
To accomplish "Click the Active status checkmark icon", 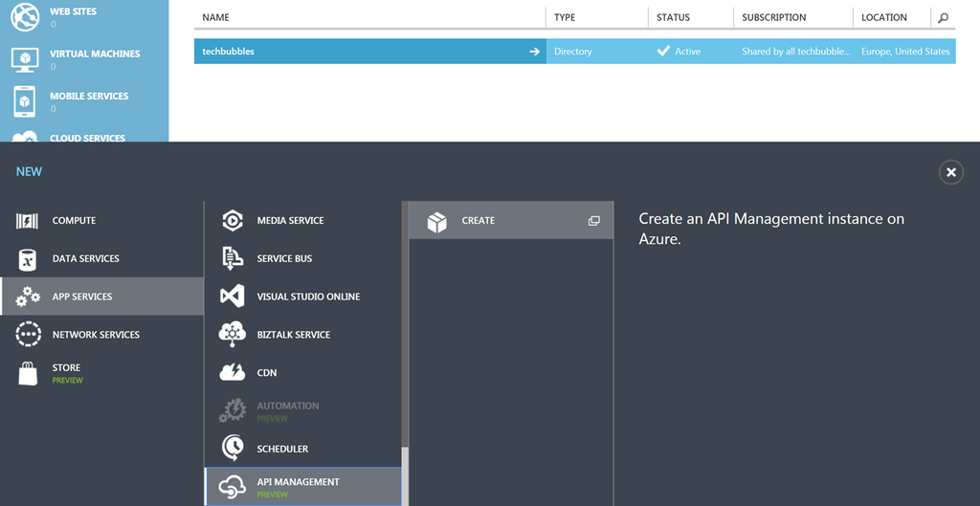I will (663, 52).
